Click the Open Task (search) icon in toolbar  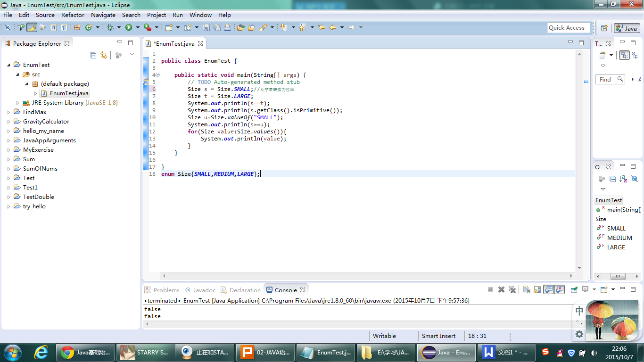coord(251,27)
